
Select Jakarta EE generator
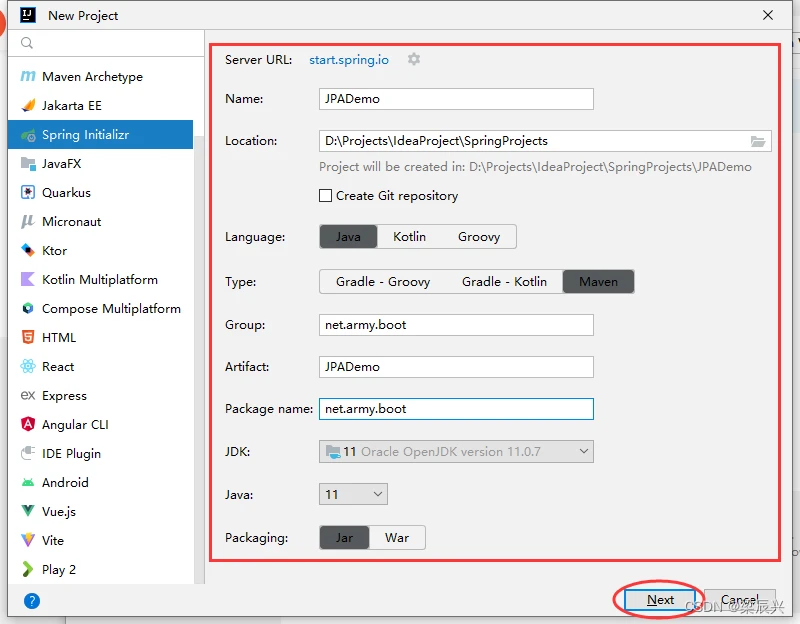pos(101,106)
